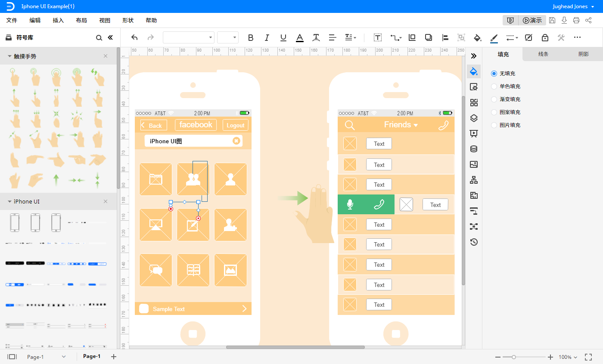The height and width of the screenshot is (364, 603).
Task: Select the Text box tool
Action: click(x=378, y=37)
